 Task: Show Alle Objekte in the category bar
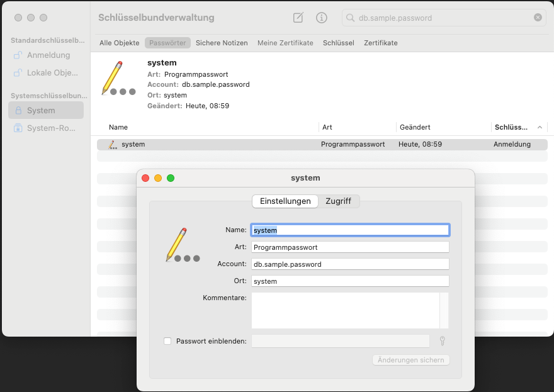click(119, 43)
